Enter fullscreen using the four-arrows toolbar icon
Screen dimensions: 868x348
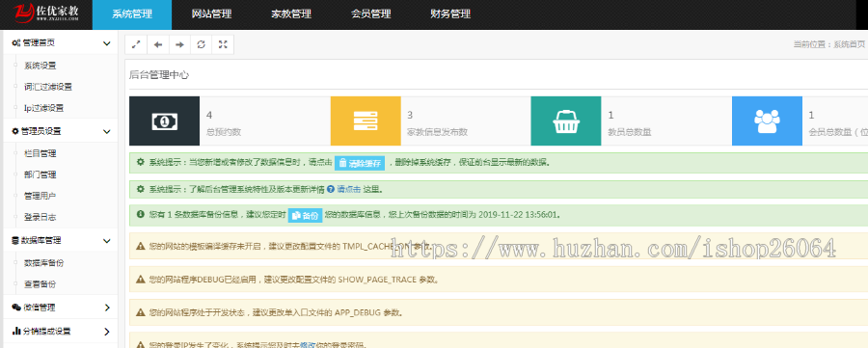(x=223, y=44)
